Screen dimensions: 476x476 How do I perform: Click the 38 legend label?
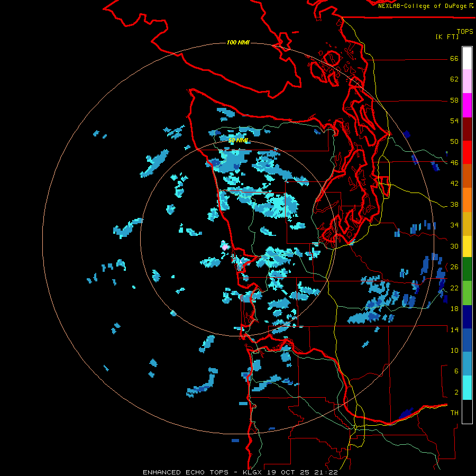tap(454, 204)
